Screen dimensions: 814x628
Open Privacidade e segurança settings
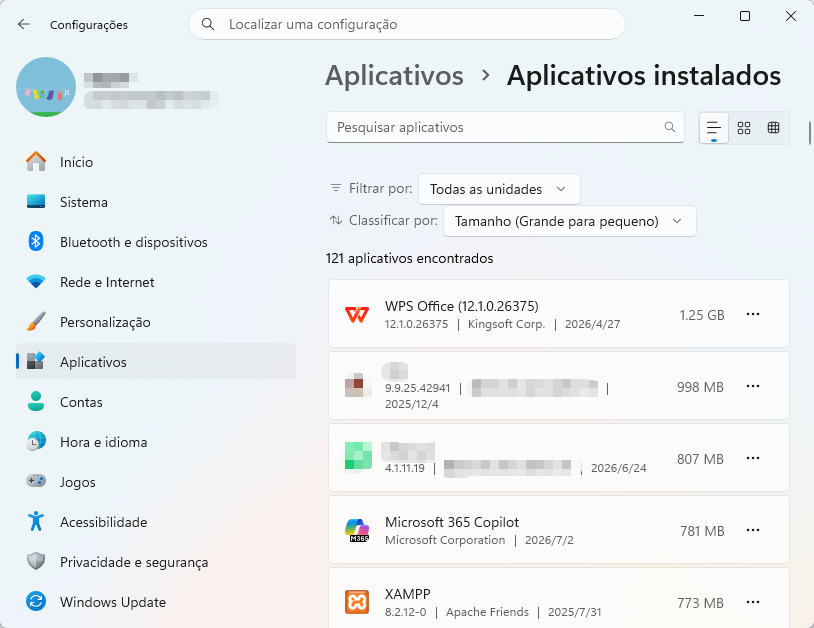pyautogui.click(x=156, y=562)
